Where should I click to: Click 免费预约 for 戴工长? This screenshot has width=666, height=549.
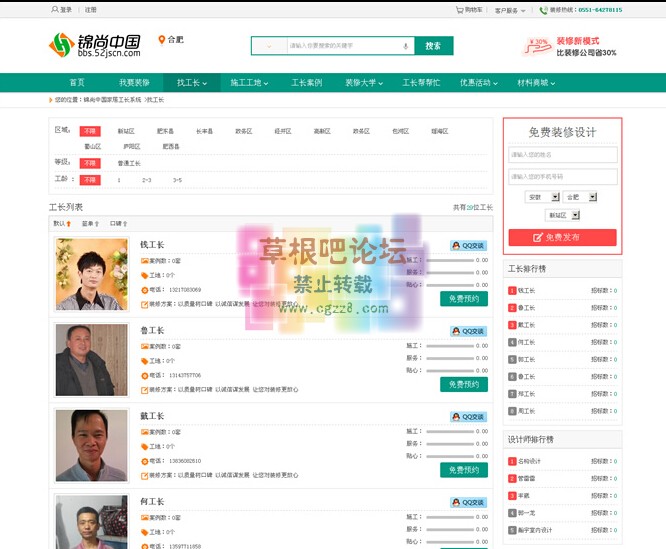click(464, 470)
